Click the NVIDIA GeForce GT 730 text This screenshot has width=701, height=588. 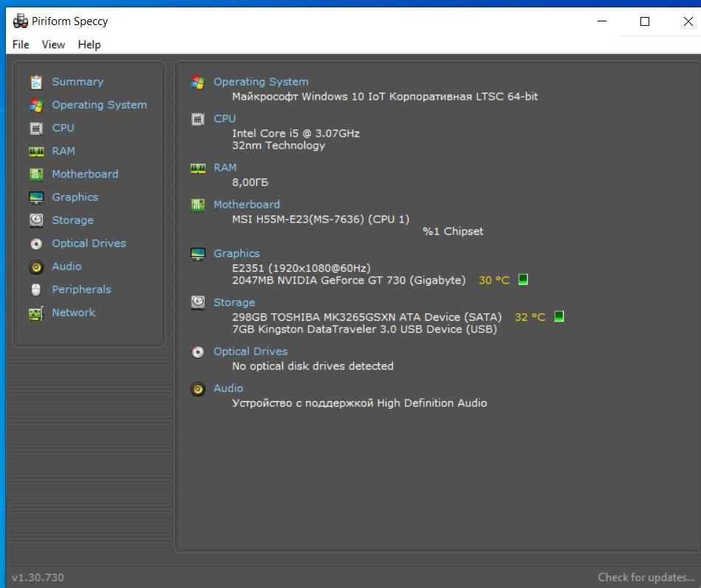(x=349, y=281)
